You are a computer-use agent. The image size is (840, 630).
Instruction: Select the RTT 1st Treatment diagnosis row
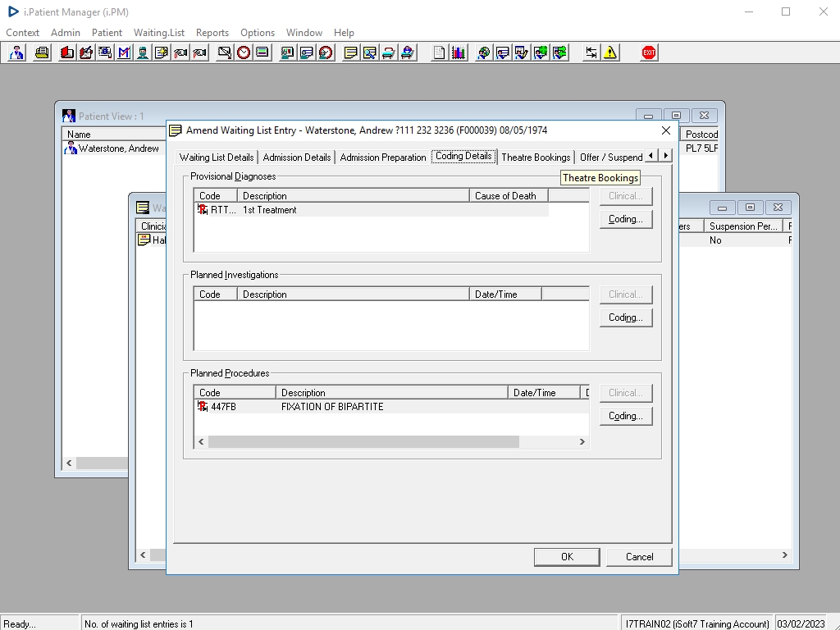coord(372,210)
